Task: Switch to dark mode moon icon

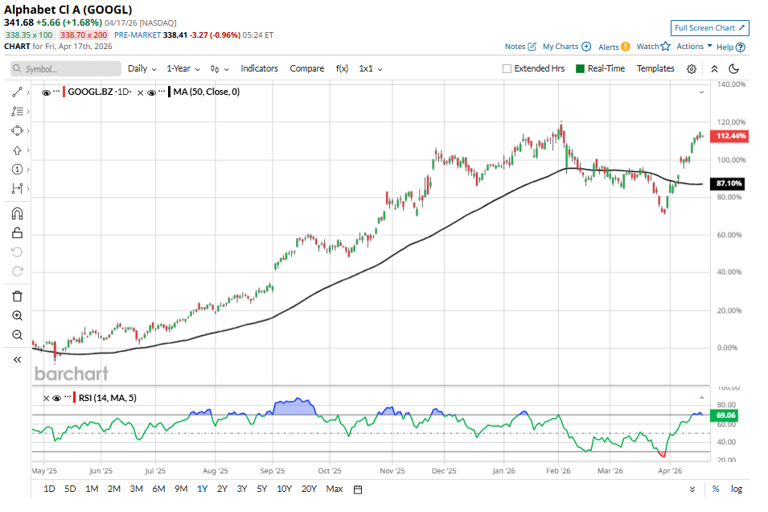Action: [734, 69]
